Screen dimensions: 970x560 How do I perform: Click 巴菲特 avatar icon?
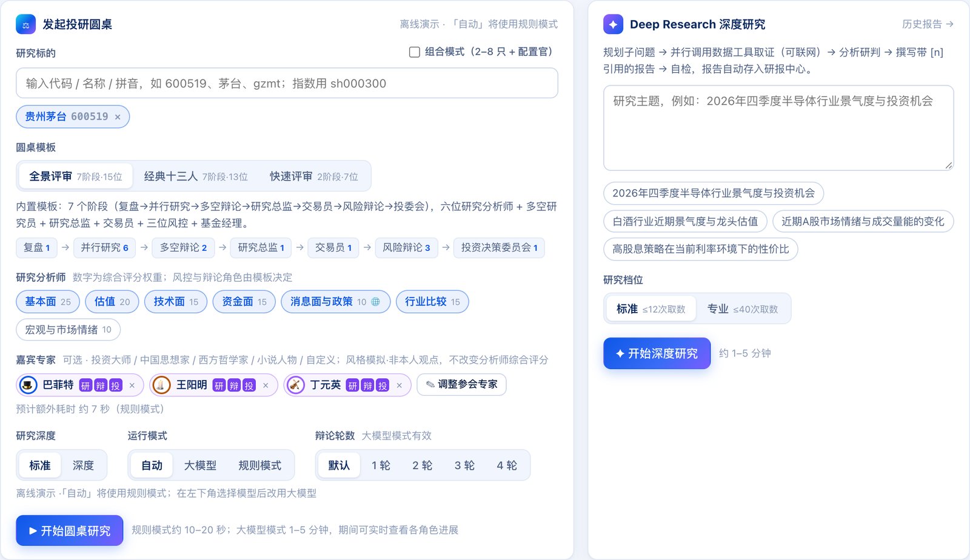click(x=28, y=385)
